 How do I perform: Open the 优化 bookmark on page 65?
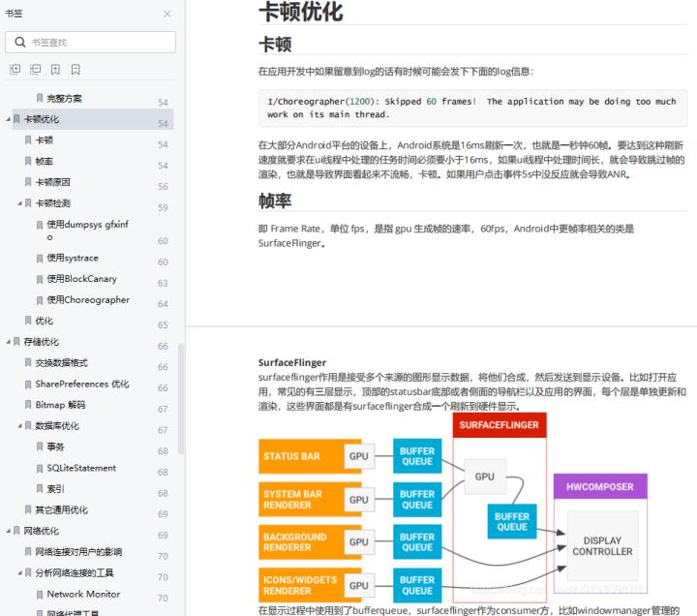44,321
